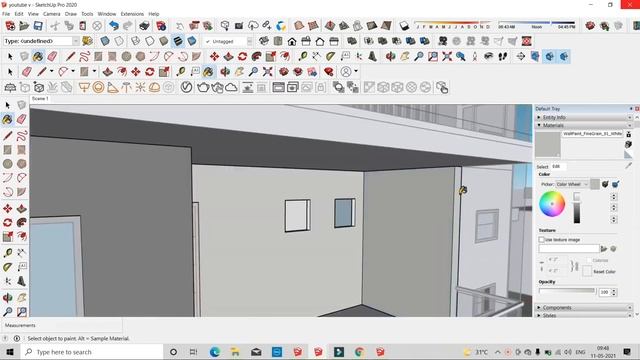Toggle Wireframe face style
Screen dimensions: 640x360
point(136,41)
